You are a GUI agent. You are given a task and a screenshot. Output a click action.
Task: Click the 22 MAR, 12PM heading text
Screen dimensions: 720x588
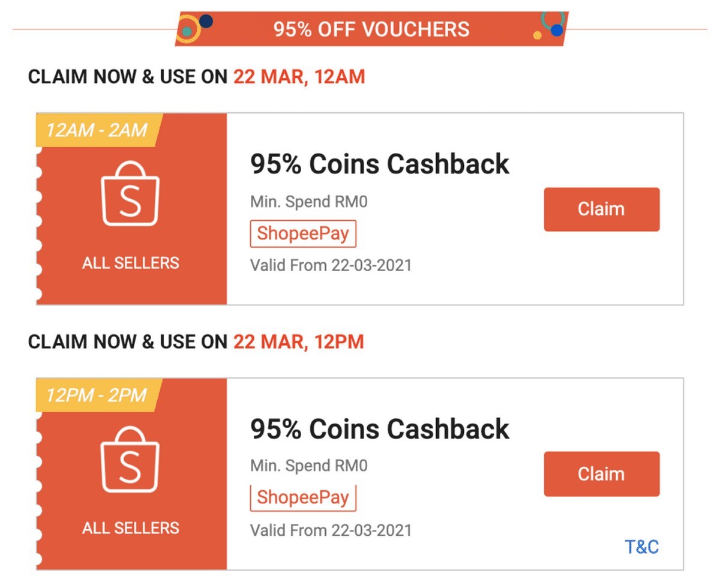[x=298, y=342]
